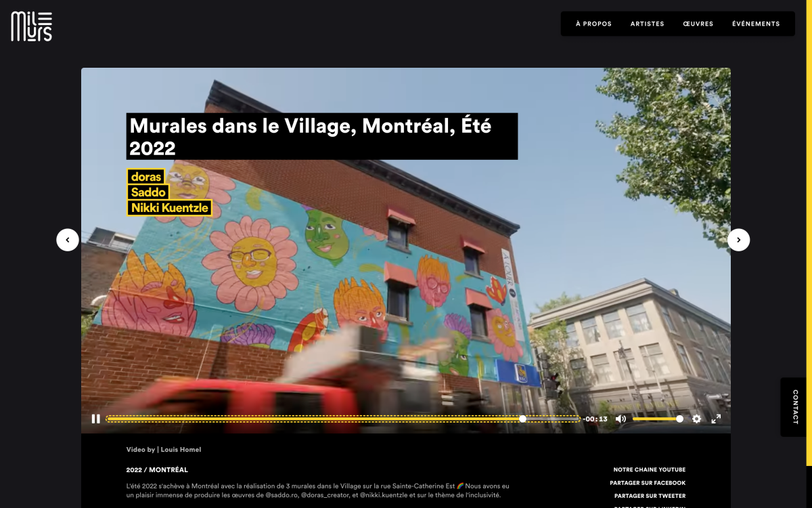Enter fullscreen video mode
The width and height of the screenshot is (812, 508).
click(716, 419)
